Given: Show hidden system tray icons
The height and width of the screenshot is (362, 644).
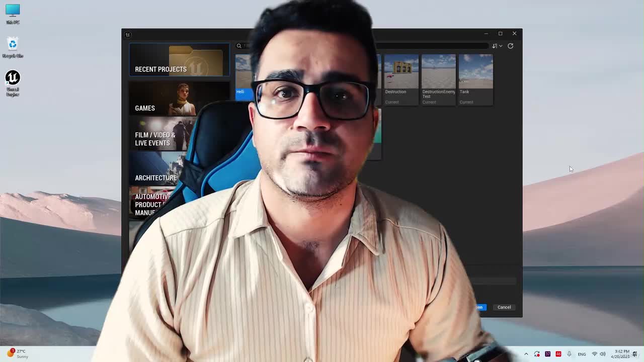Looking at the screenshot, I should (x=526, y=354).
